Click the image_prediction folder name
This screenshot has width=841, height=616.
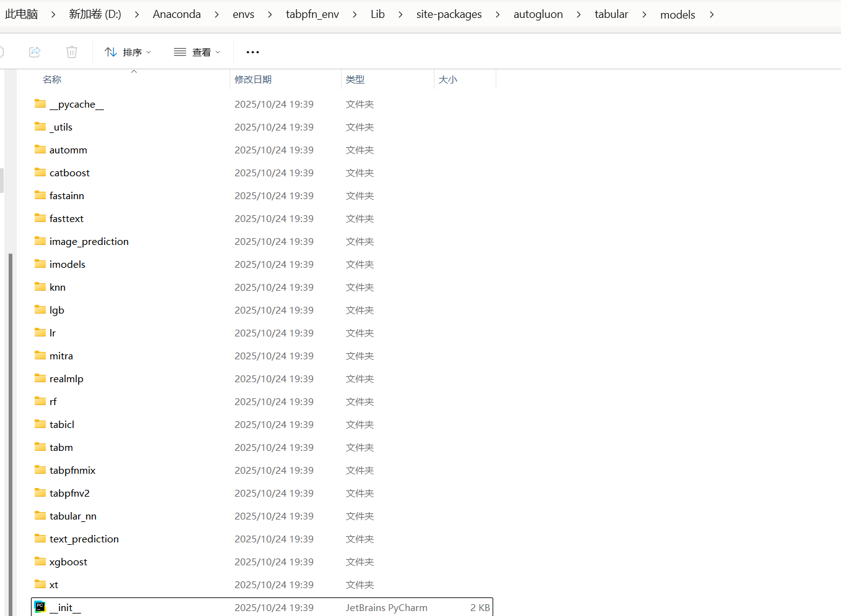pos(89,241)
